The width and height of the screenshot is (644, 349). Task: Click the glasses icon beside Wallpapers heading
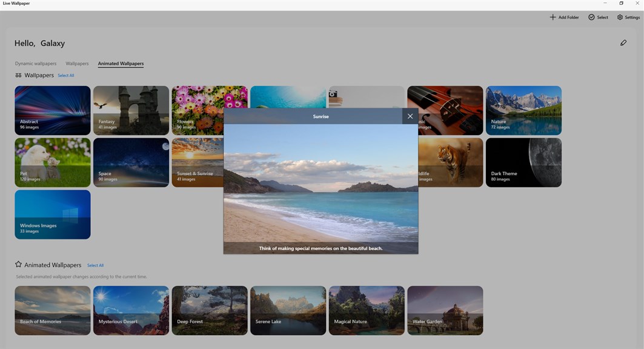(x=19, y=75)
